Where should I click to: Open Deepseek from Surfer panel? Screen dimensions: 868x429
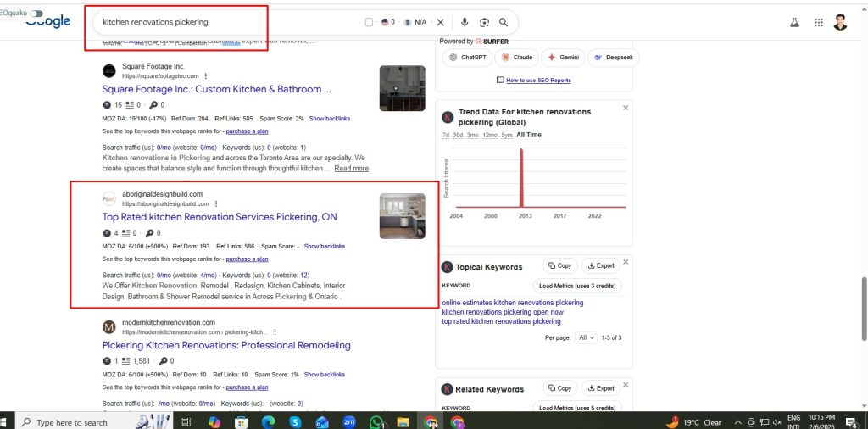tap(614, 58)
